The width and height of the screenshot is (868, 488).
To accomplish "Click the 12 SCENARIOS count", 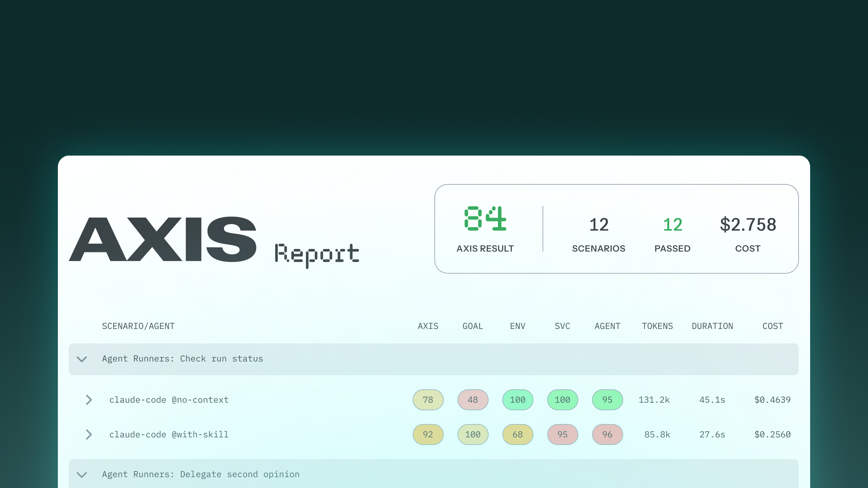I will click(x=599, y=224).
